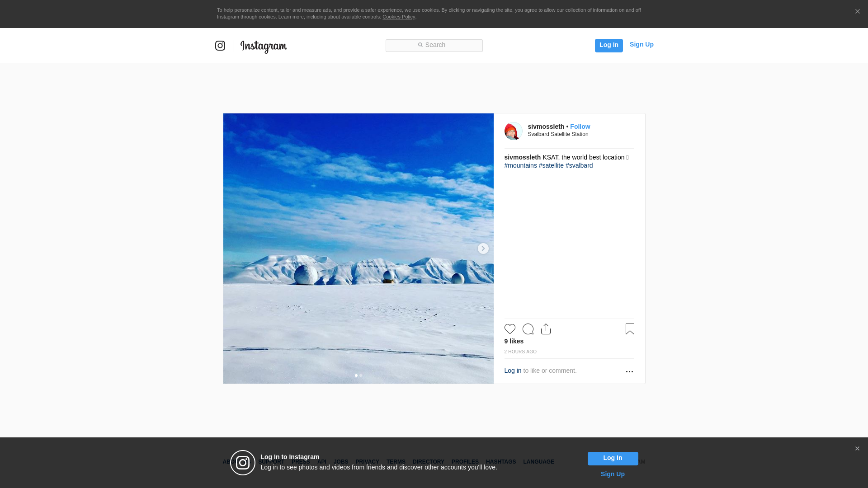Click the top header Log In button

click(x=609, y=45)
